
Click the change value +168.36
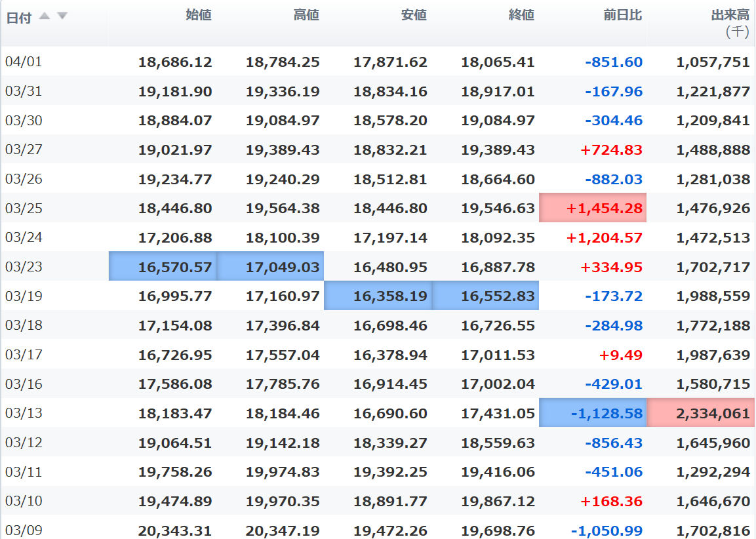click(x=611, y=502)
